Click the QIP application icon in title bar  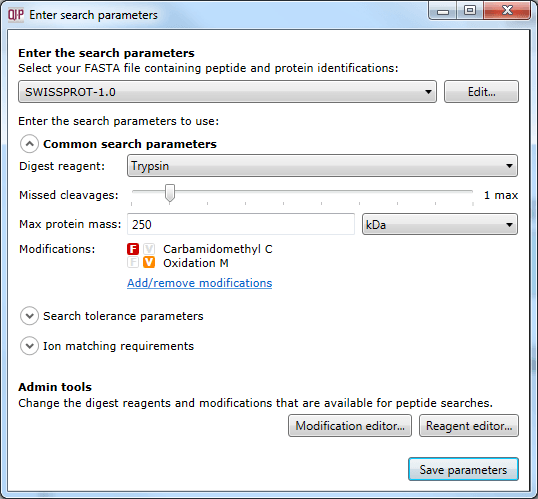(16, 15)
